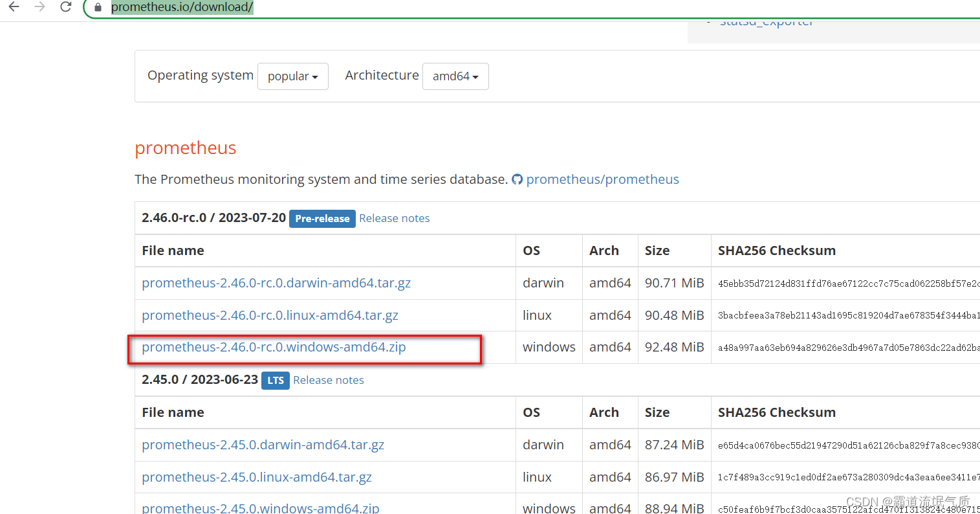Screen dimensions: 980x514
Task: Open Release notes for 2.46.0-rc.0
Action: coord(395,218)
